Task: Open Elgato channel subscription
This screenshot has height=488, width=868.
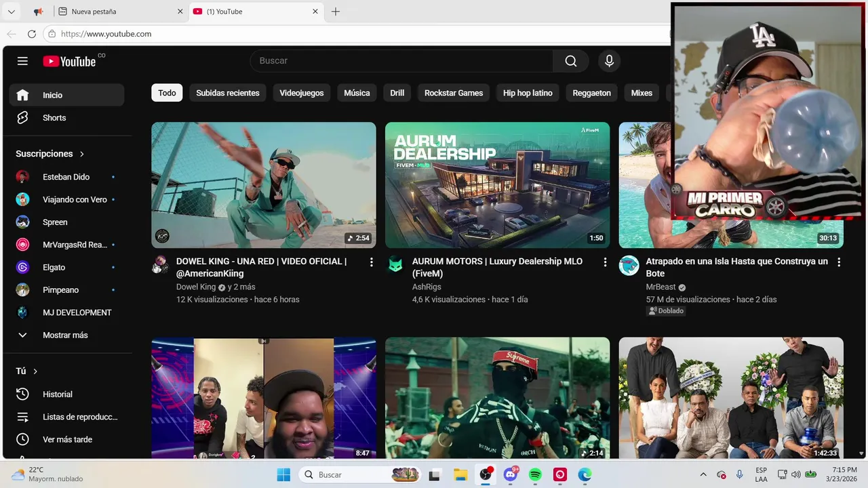Action: 66,267
